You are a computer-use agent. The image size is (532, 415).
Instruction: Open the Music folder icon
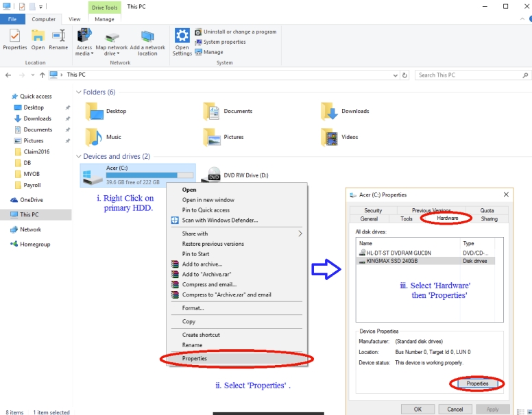click(94, 137)
